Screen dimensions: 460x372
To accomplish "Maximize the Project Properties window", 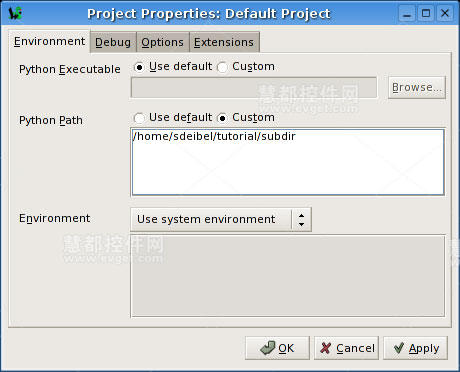I will pyautogui.click(x=426, y=14).
